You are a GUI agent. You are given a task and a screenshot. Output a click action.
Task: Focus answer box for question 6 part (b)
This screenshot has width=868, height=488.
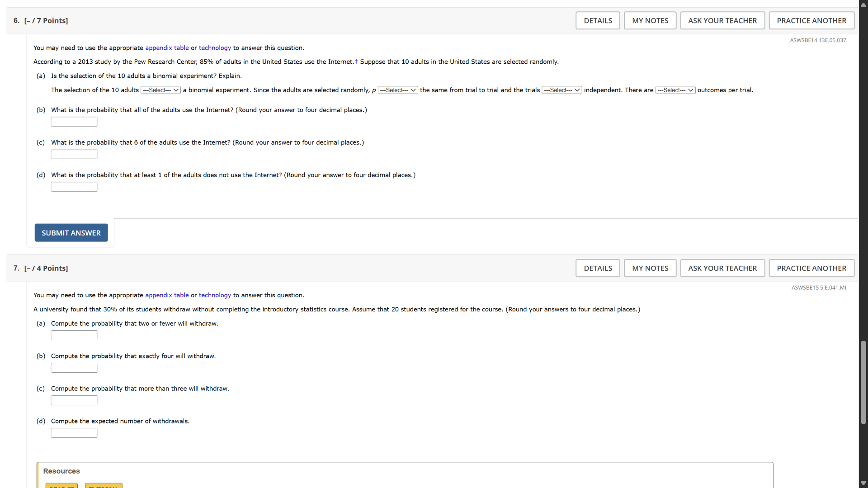(74, 122)
